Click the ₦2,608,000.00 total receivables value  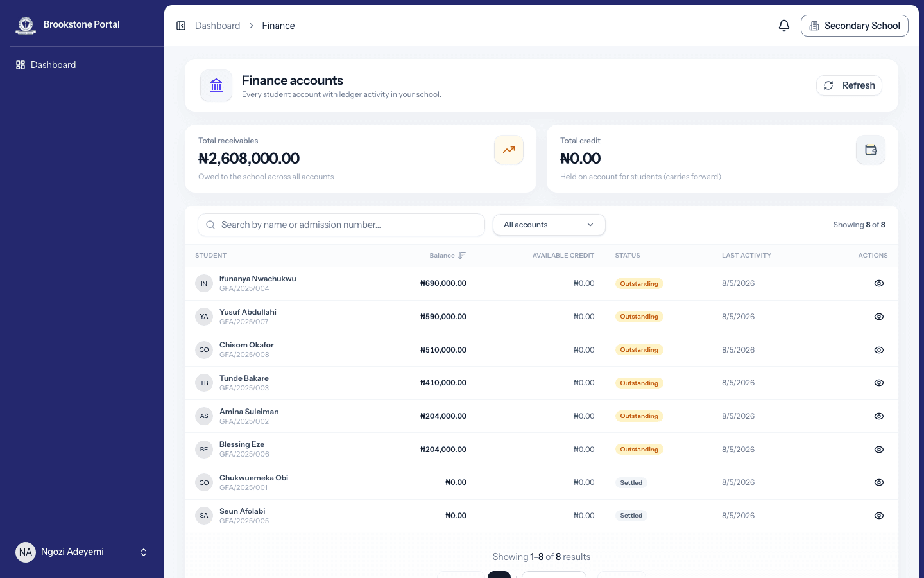249,159
